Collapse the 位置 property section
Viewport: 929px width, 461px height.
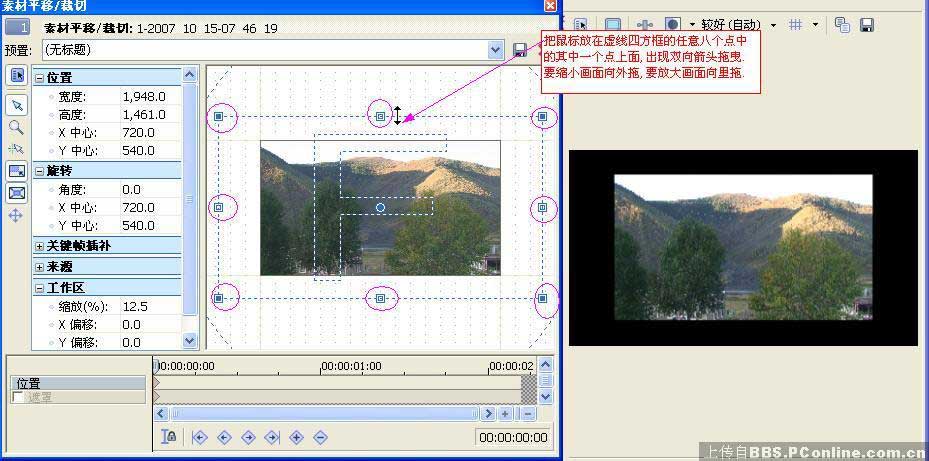click(x=39, y=78)
